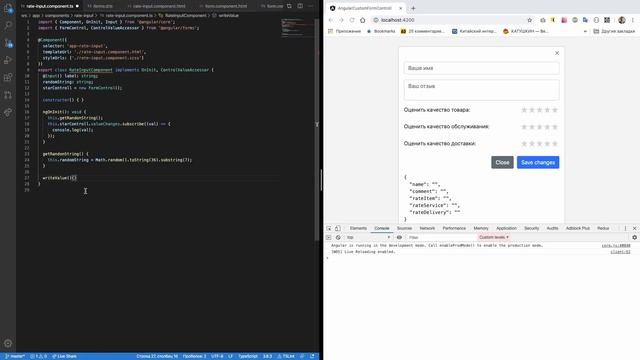Open the Performance DevTools tab
Image resolution: width=640 pixels, height=360 pixels.
[454, 228]
